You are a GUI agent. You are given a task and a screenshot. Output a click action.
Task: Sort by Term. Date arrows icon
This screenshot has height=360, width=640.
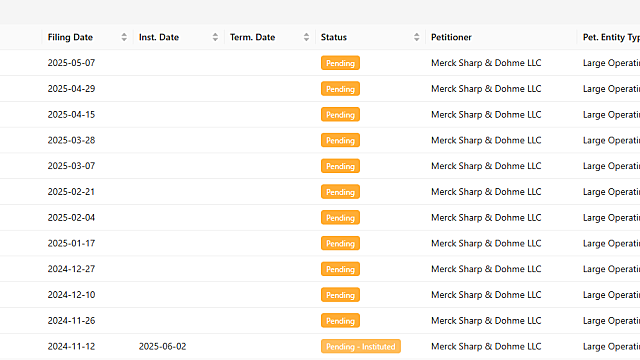click(x=306, y=37)
